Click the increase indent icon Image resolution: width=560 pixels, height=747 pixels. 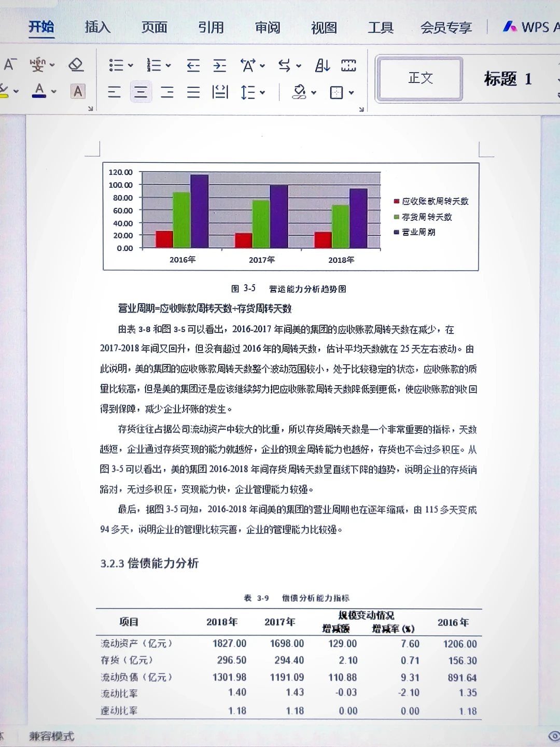point(220,65)
